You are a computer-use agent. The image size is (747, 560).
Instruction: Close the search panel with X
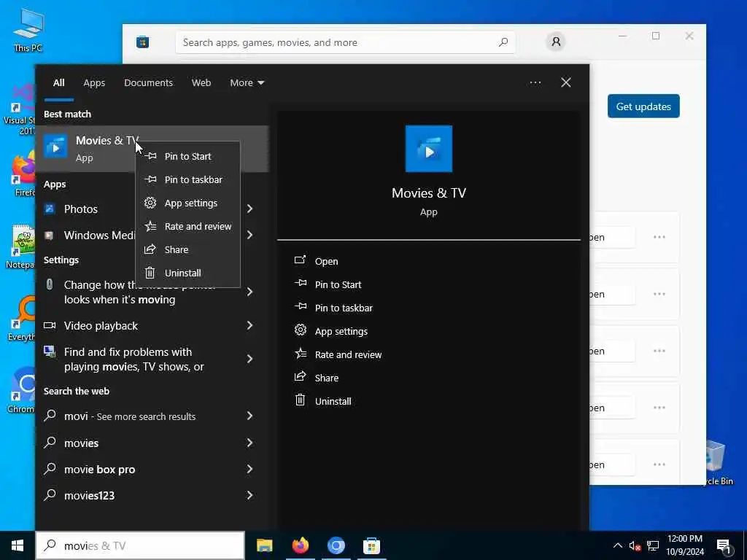point(565,82)
